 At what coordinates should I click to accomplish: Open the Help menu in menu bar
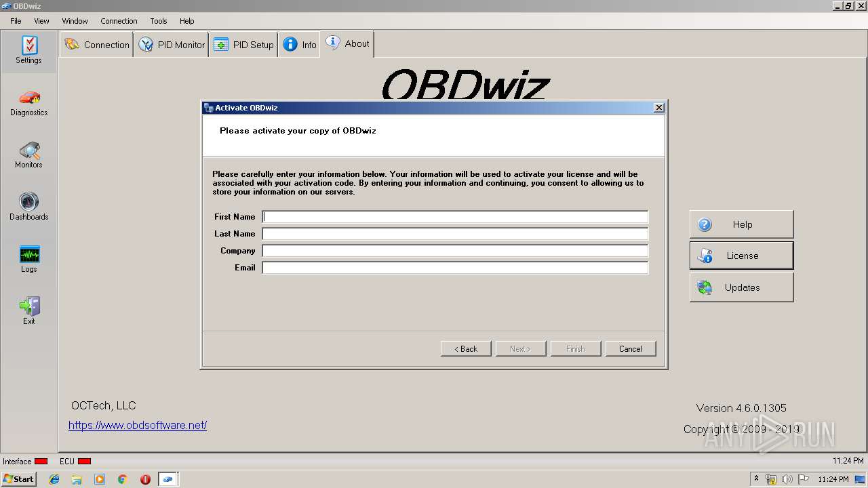click(x=186, y=21)
